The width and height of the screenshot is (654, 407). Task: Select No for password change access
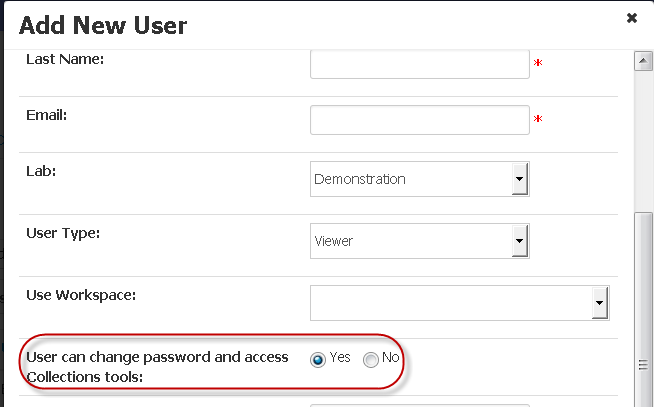tap(370, 359)
